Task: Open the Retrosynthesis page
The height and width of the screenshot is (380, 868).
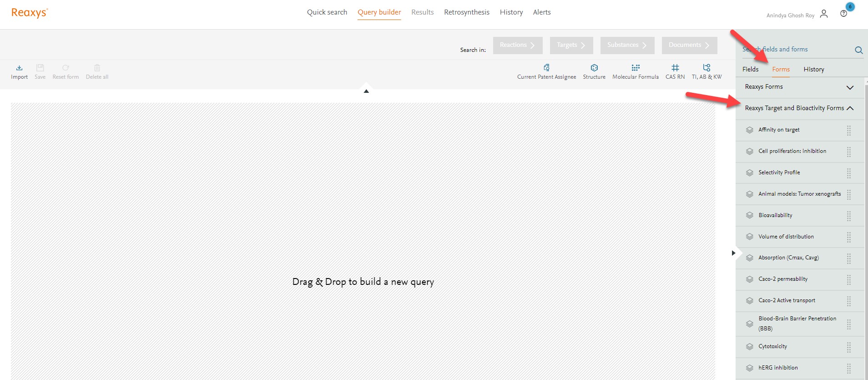Action: 466,12
